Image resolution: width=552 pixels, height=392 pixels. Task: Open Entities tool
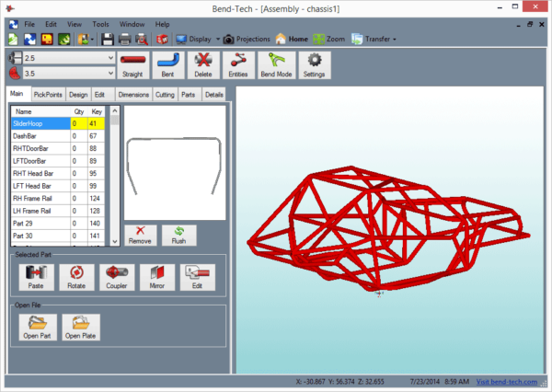pyautogui.click(x=238, y=65)
